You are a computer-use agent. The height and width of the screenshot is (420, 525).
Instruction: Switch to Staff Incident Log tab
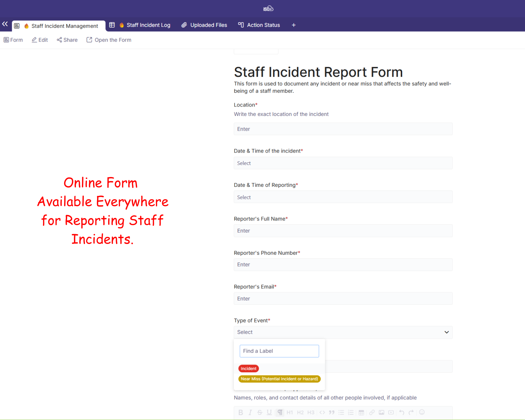pyautogui.click(x=148, y=25)
